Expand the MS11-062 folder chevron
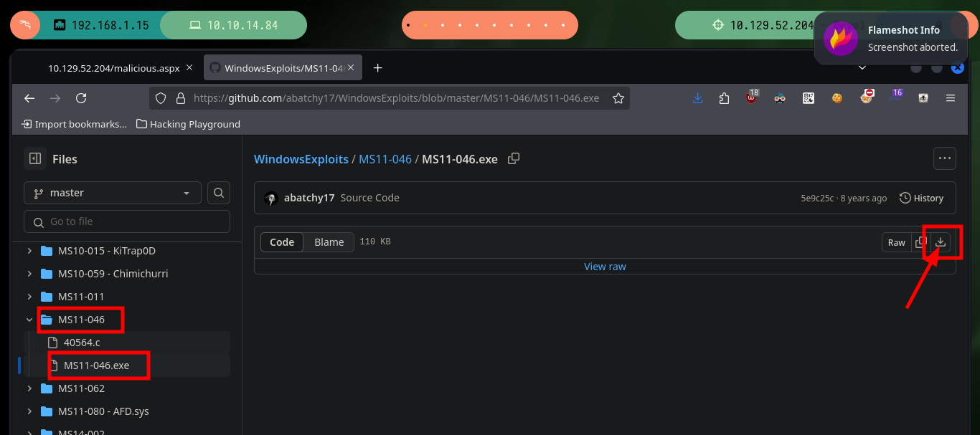Screen dimensions: 980x435 point(29,388)
